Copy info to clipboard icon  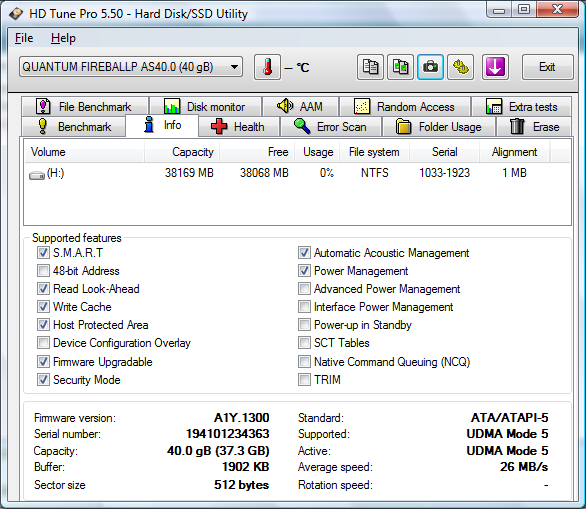click(x=370, y=67)
